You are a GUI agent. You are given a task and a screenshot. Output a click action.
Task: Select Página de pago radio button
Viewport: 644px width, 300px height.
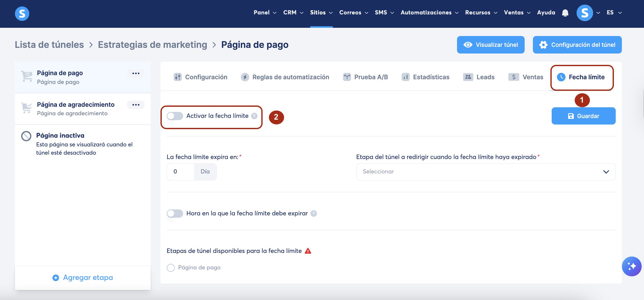click(x=171, y=268)
